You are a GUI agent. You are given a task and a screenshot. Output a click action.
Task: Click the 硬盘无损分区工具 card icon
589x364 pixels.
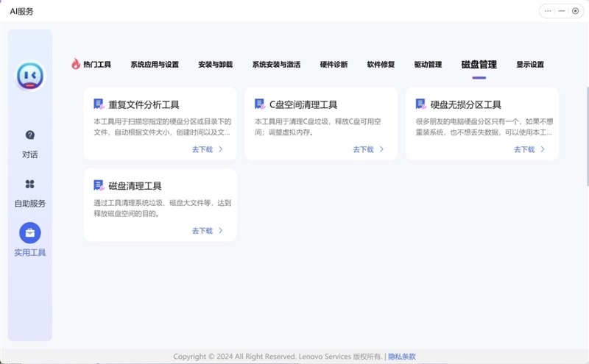[420, 104]
